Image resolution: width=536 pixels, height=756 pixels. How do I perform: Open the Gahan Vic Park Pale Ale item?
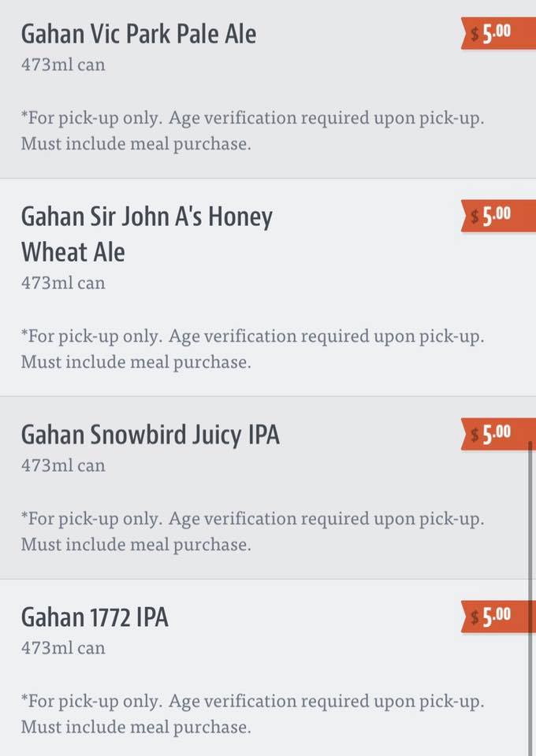139,34
